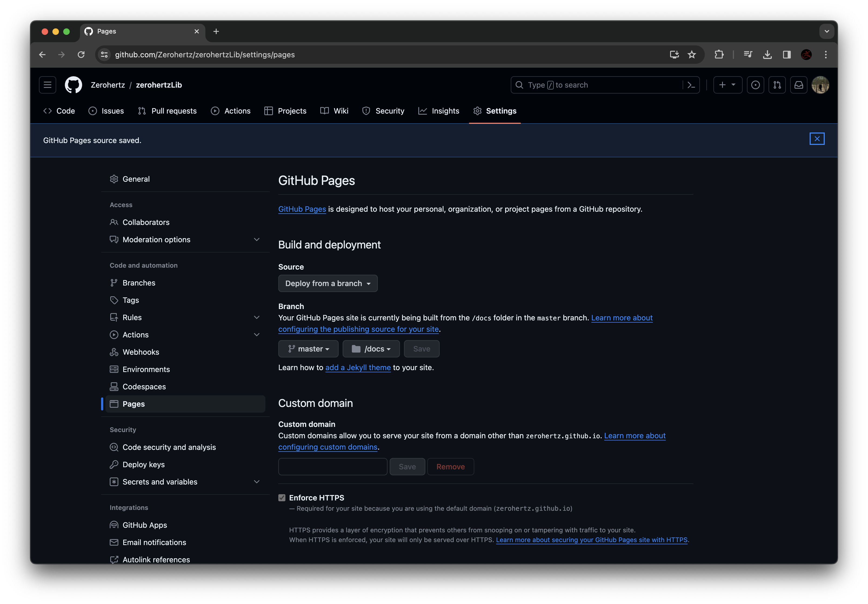Switch to the Code tab
This screenshot has width=868, height=604.
click(59, 111)
